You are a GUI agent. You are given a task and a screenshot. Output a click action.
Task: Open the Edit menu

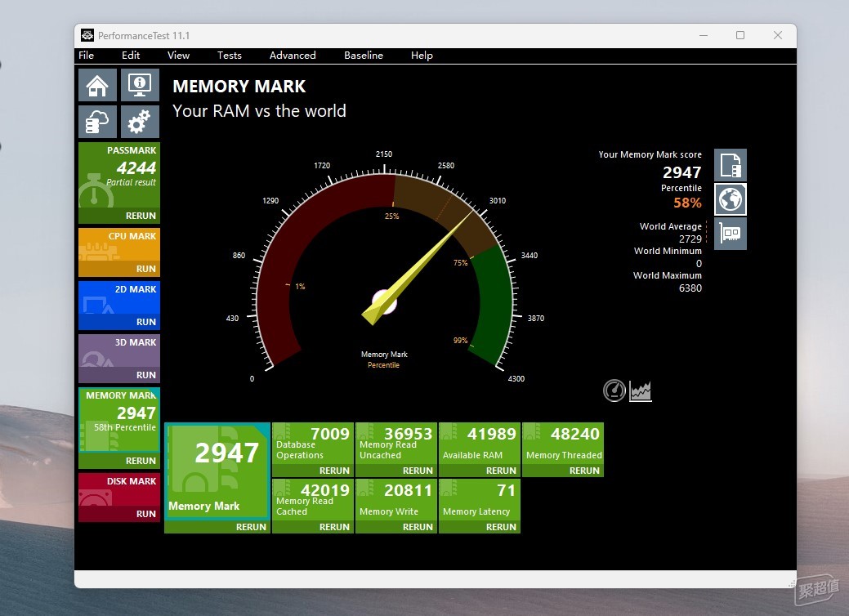coord(131,56)
